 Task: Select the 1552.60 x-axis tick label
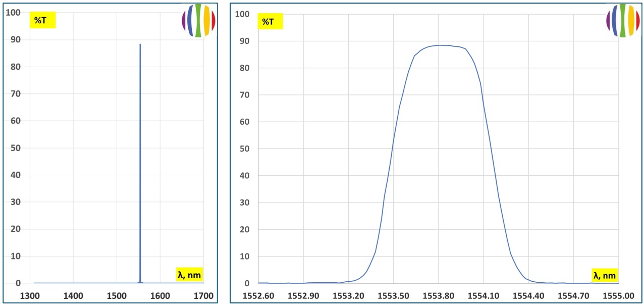coord(258,295)
